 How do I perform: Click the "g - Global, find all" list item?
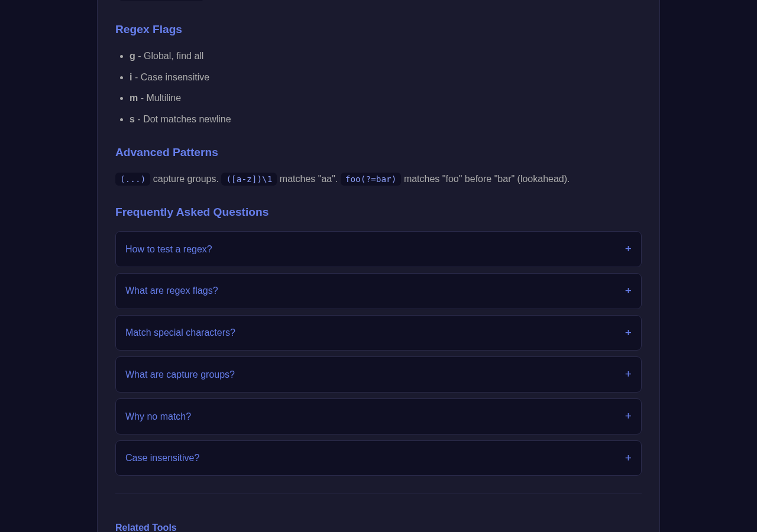point(166,56)
